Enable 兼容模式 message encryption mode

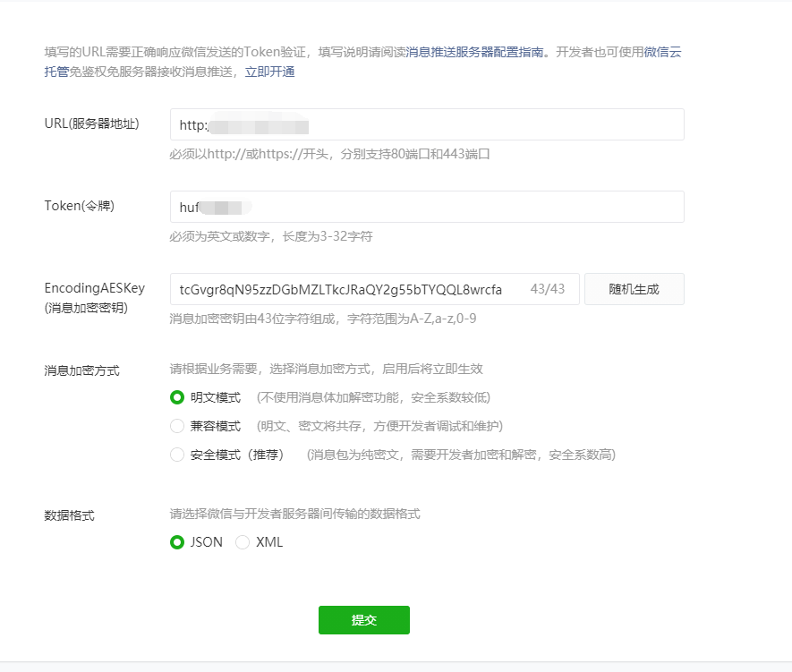pos(176,425)
